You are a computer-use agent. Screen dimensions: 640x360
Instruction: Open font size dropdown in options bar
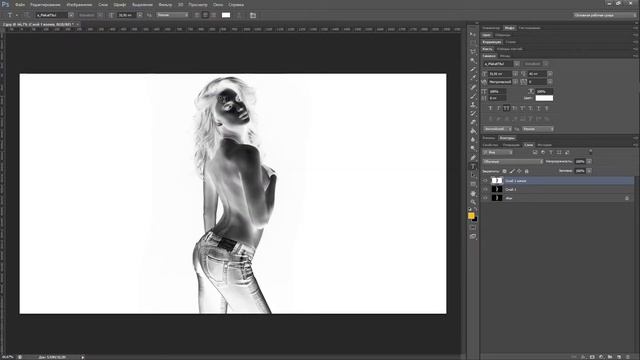(140, 15)
